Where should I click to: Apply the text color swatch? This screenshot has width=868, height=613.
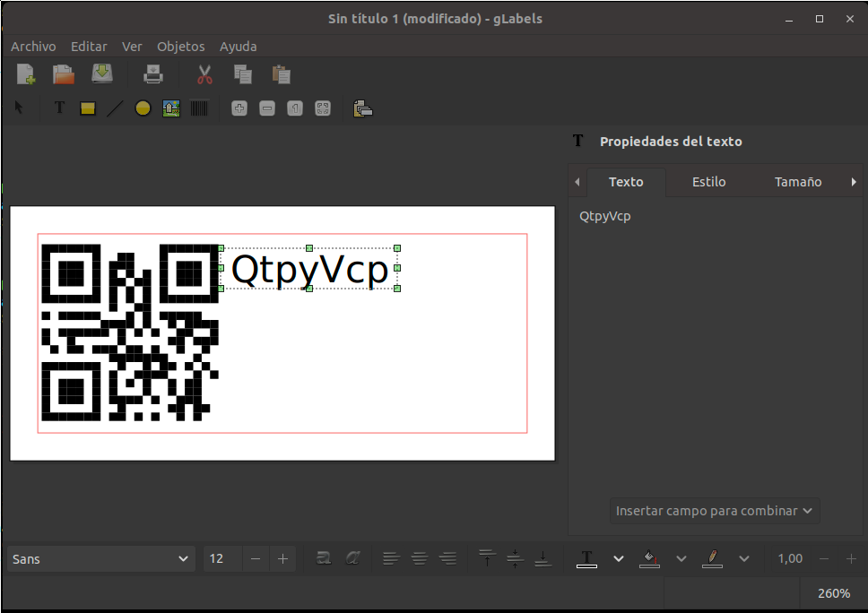586,559
